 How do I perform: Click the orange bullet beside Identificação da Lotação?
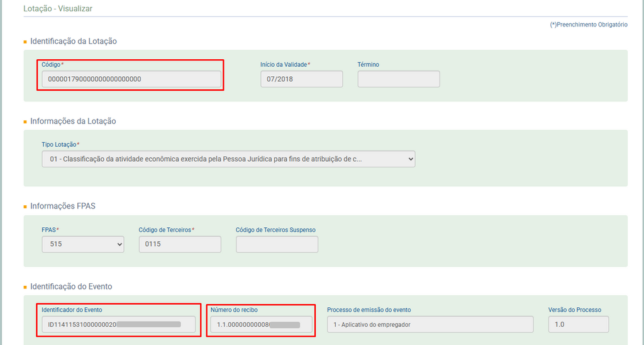pos(25,42)
